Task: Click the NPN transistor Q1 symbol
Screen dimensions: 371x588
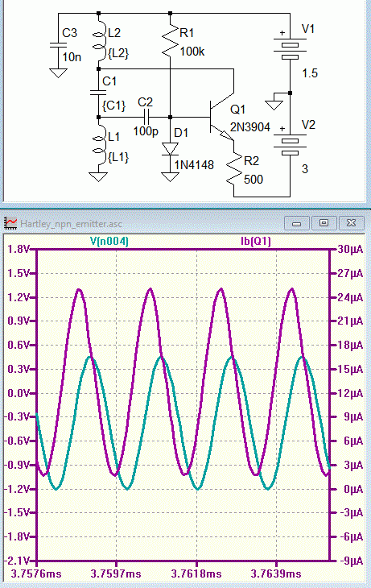Action: 221,117
